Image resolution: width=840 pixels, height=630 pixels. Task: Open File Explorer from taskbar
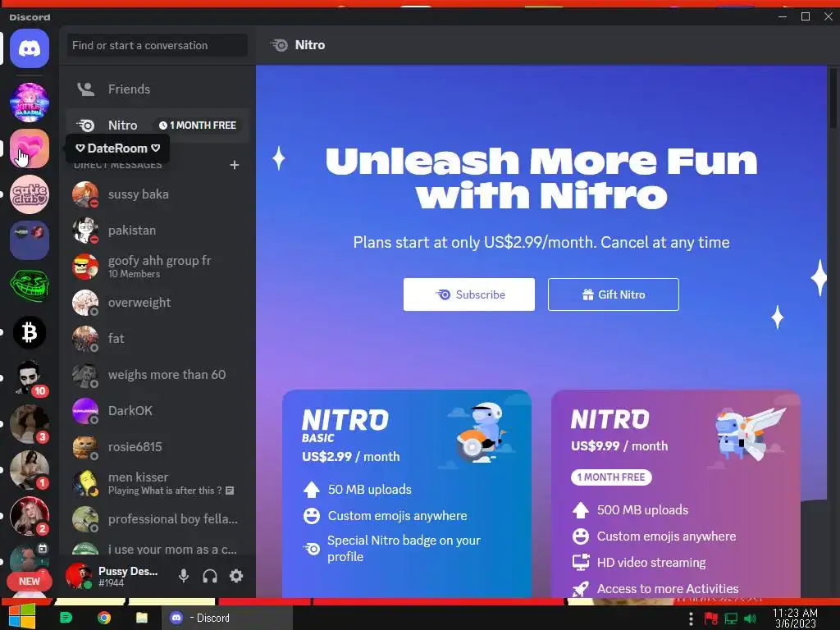click(141, 618)
